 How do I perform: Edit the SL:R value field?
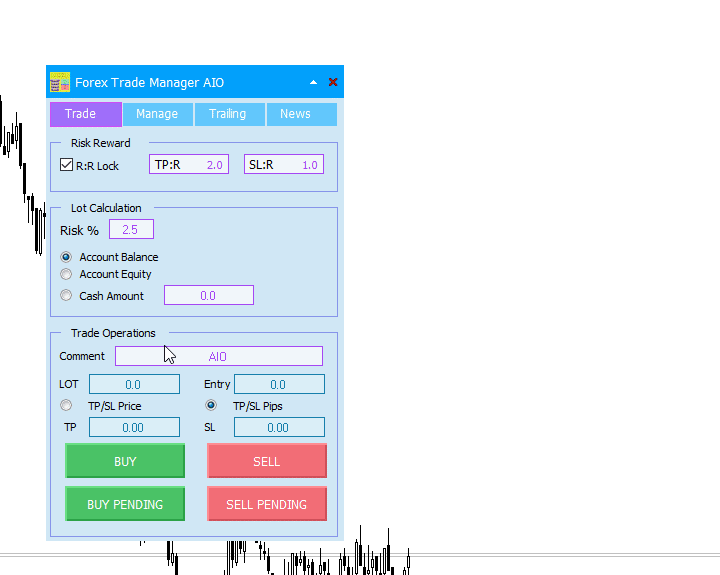[284, 164]
